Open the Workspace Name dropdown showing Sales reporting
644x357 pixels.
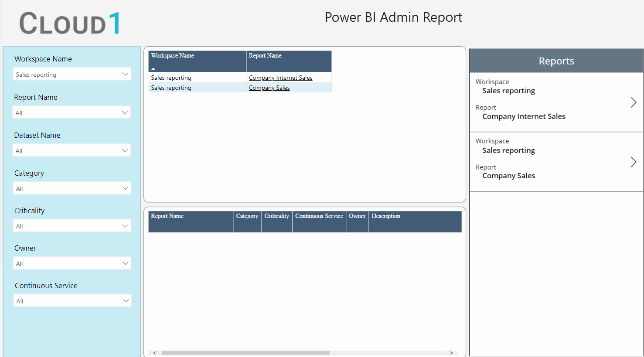click(72, 74)
